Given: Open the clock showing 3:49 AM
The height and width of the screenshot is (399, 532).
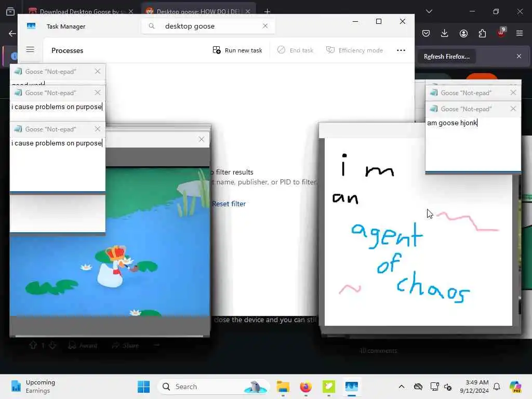Looking at the screenshot, I should coord(474,387).
